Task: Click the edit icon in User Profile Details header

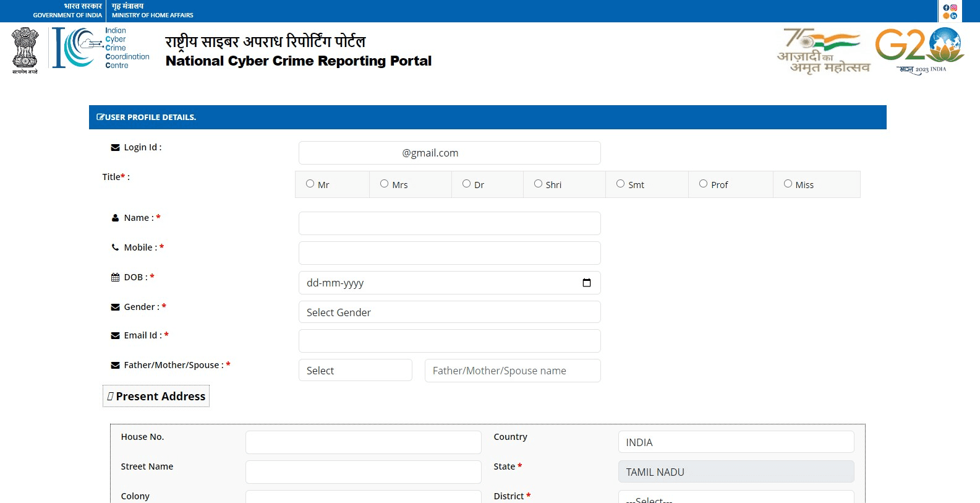Action: pos(100,117)
